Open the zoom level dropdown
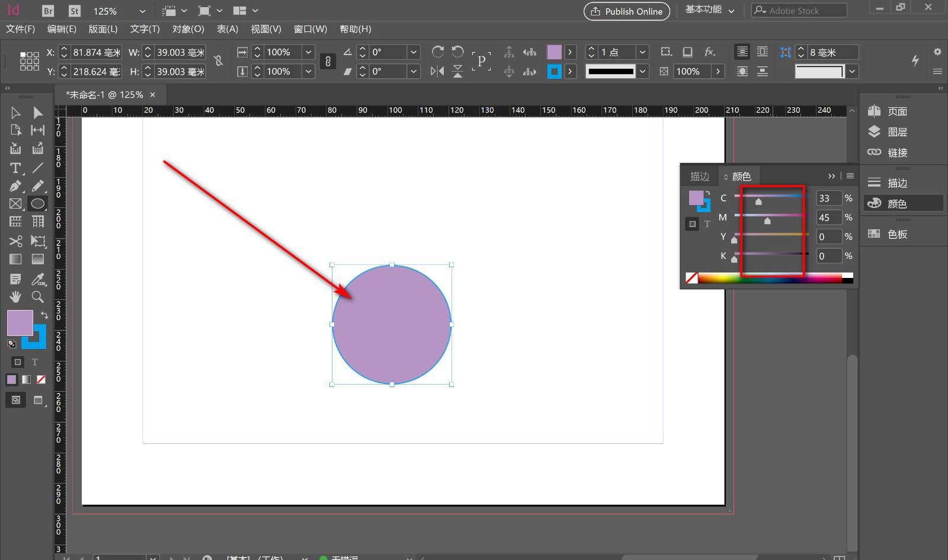This screenshot has height=560, width=948. point(142,11)
